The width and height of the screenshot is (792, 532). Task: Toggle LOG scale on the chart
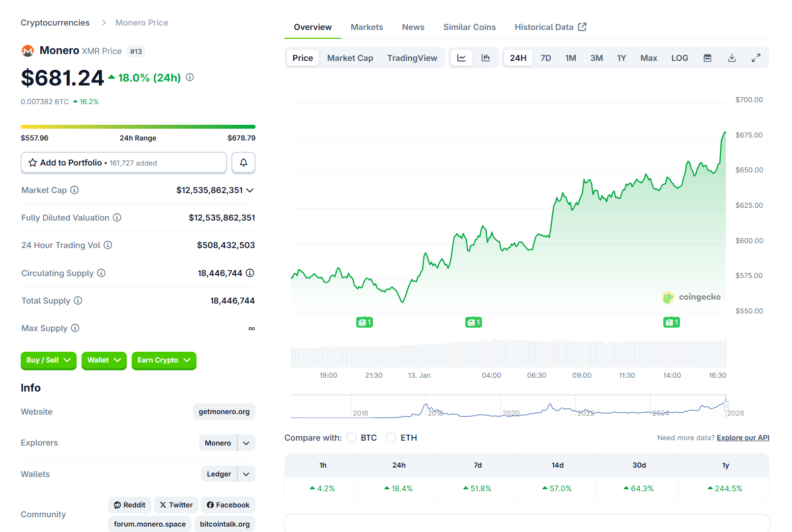tap(679, 58)
